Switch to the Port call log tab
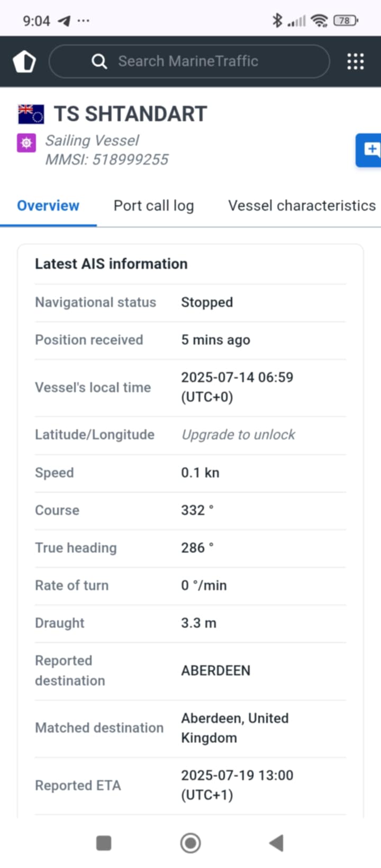The width and height of the screenshot is (381, 868). tap(153, 206)
